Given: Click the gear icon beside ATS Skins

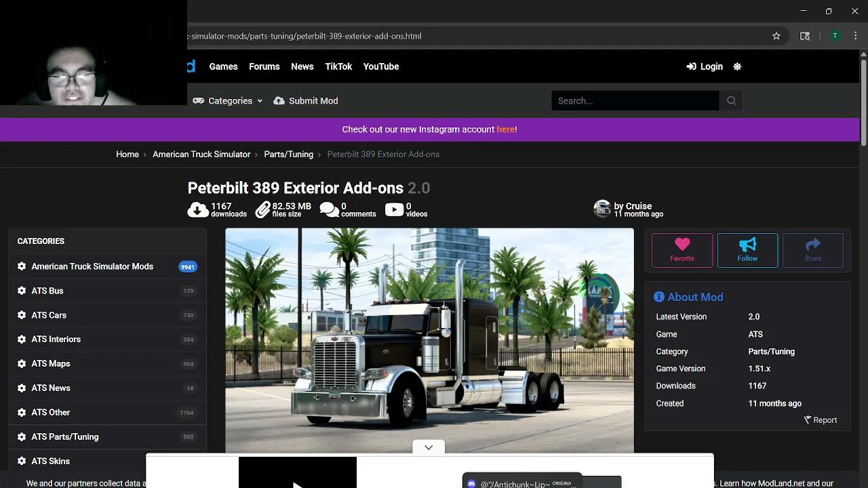Looking at the screenshot, I should (x=22, y=462).
